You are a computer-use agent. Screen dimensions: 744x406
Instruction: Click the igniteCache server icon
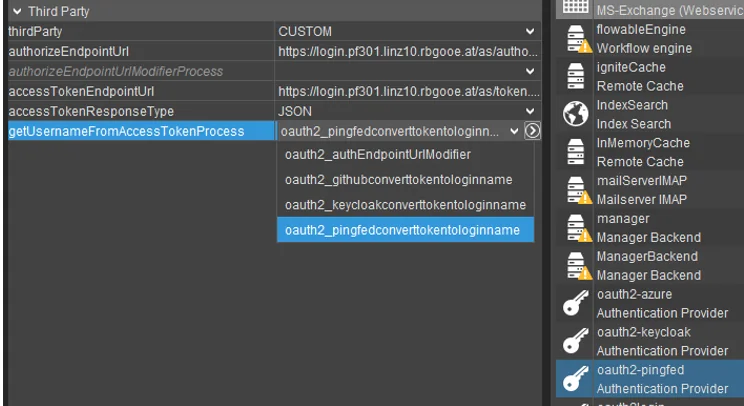(576, 76)
